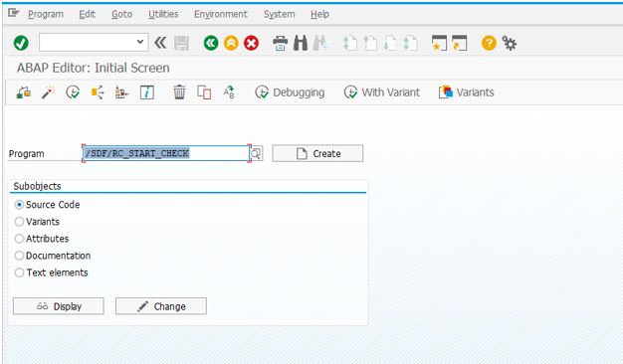Click the Where-Used List icon
This screenshot has width=623, height=364.
98,92
